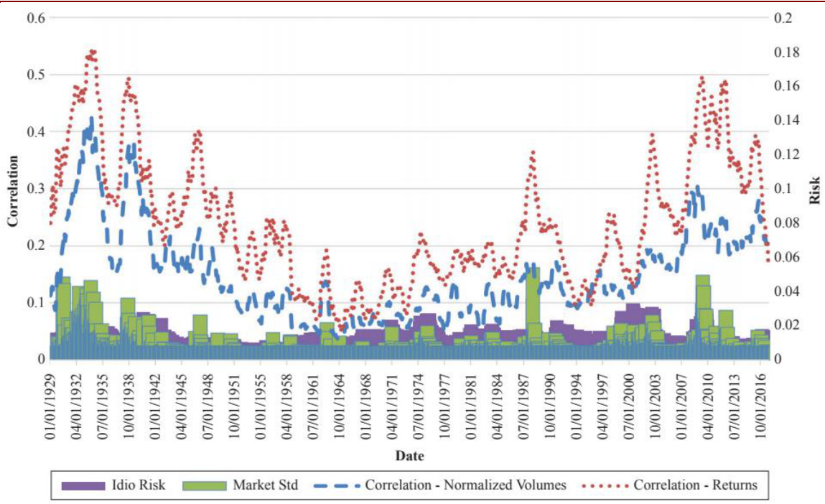The height and width of the screenshot is (504, 825).
Task: Click the "Correlation" left axis title
Action: 13,189
